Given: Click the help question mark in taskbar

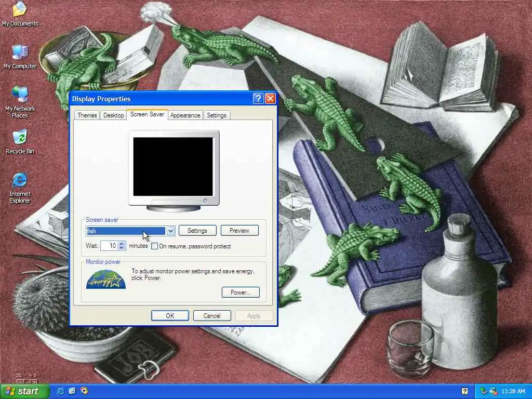Looking at the screenshot, I should [464, 391].
